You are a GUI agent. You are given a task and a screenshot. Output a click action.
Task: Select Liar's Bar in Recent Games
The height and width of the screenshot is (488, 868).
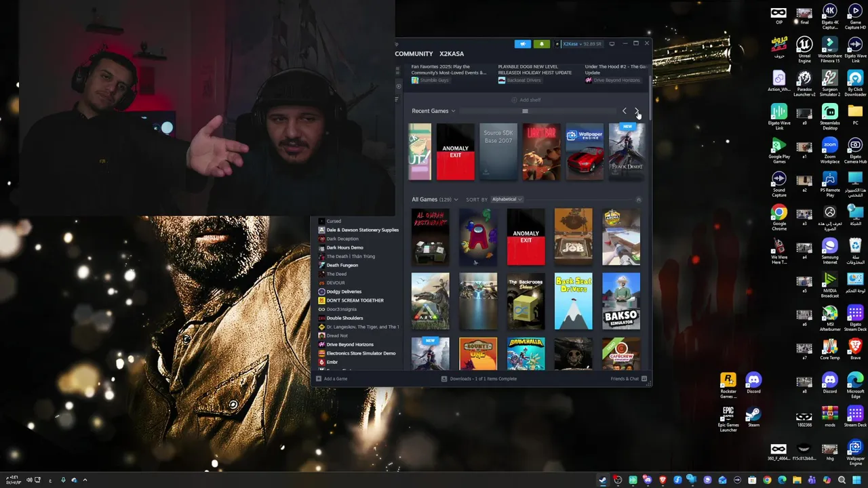(x=541, y=152)
